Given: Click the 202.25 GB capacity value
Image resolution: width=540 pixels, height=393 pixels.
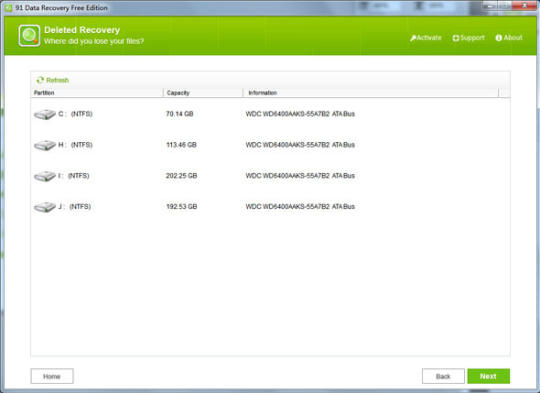Looking at the screenshot, I should pyautogui.click(x=181, y=176).
